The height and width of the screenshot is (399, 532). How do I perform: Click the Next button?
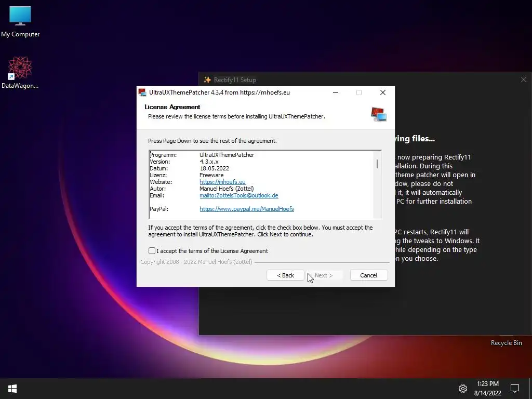pos(323,275)
